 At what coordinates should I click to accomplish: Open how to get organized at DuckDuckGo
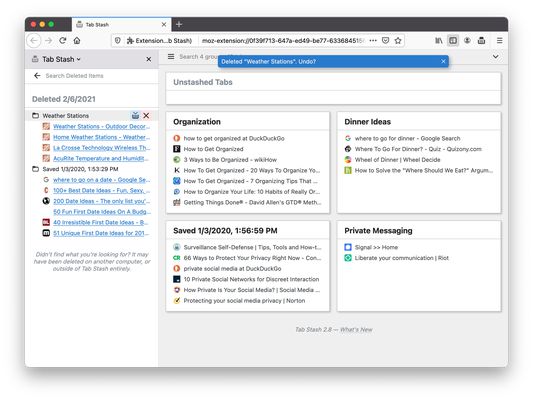point(234,138)
